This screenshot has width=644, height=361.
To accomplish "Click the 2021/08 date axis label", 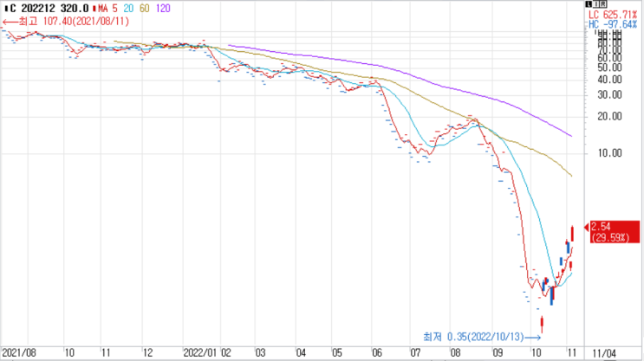I will pos(19,353).
